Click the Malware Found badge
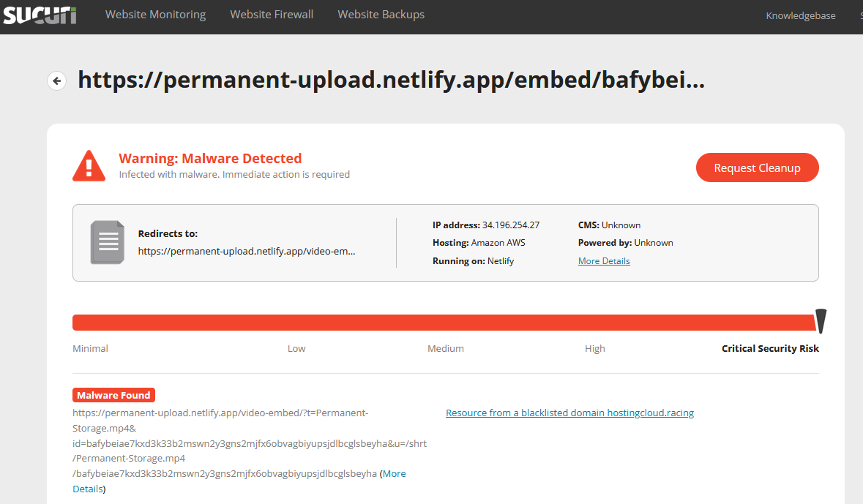The image size is (863, 504). click(x=113, y=395)
